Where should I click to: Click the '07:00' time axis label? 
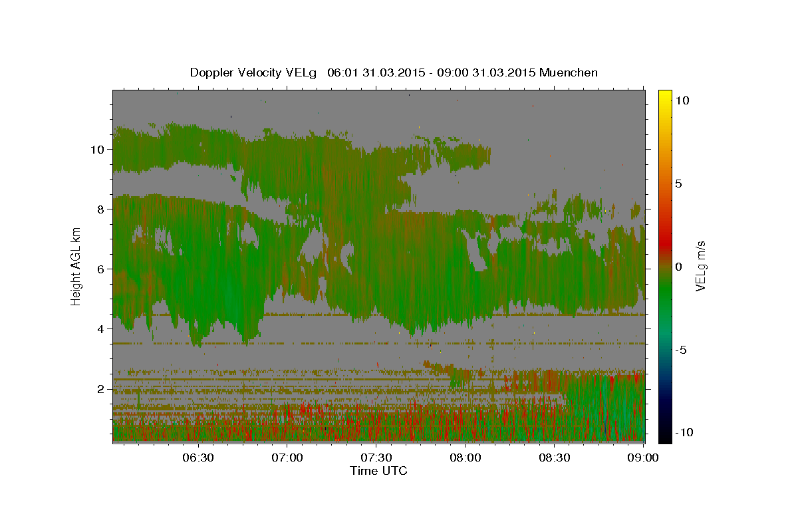[x=287, y=458]
